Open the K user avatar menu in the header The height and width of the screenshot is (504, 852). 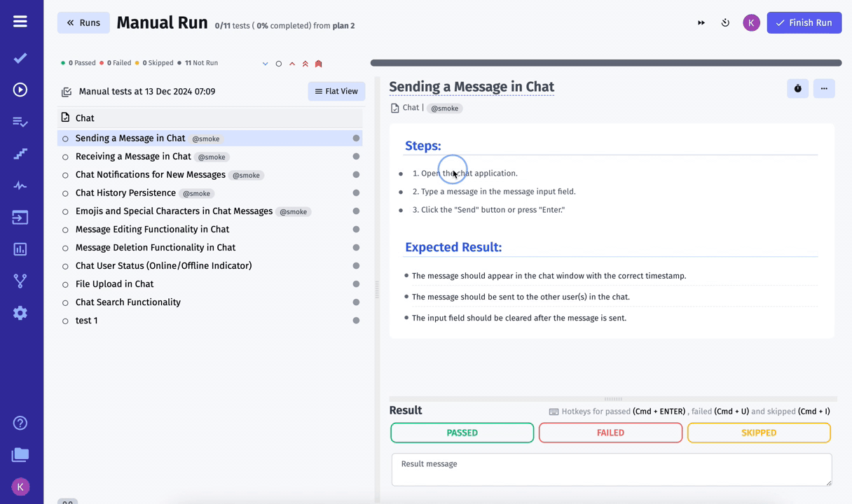coord(751,23)
